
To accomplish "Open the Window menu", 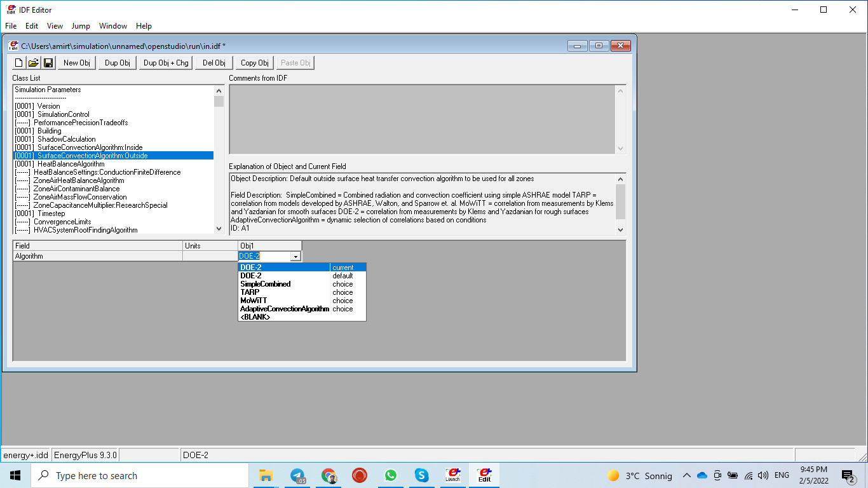I will (113, 26).
